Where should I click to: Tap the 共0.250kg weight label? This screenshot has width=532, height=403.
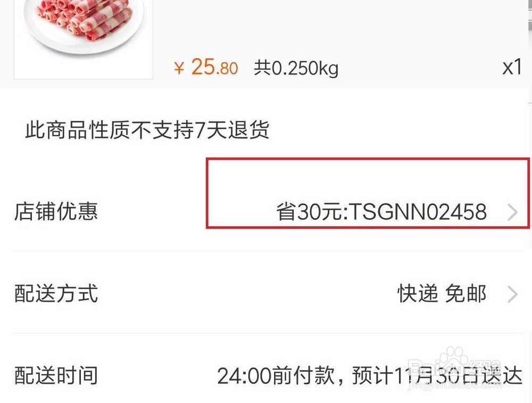pos(296,68)
